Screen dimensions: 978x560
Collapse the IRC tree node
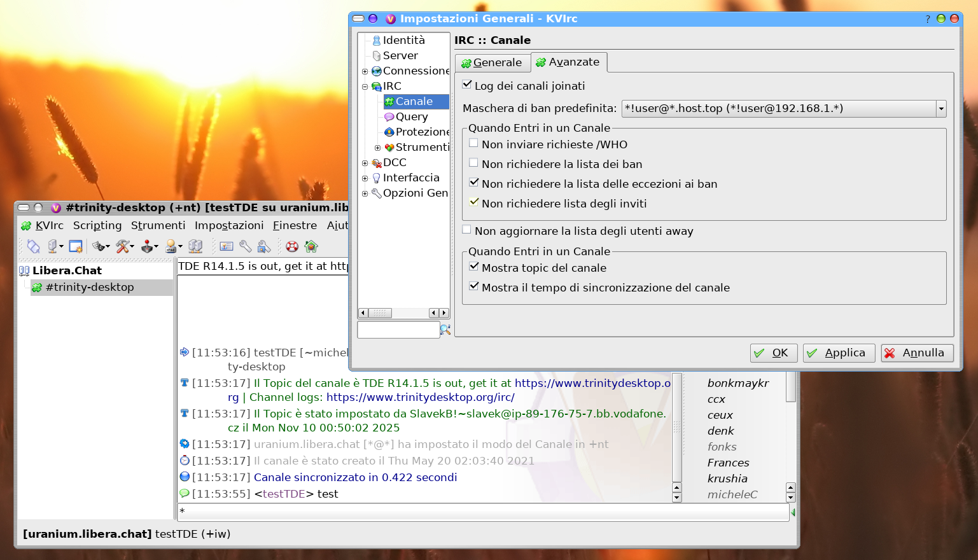(x=365, y=87)
